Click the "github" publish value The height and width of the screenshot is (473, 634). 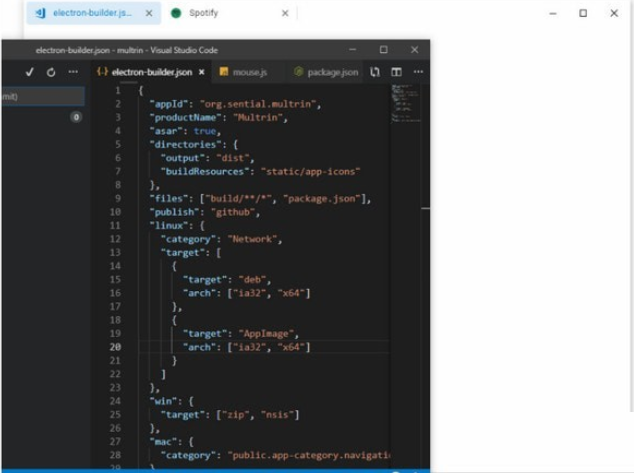[233, 212]
